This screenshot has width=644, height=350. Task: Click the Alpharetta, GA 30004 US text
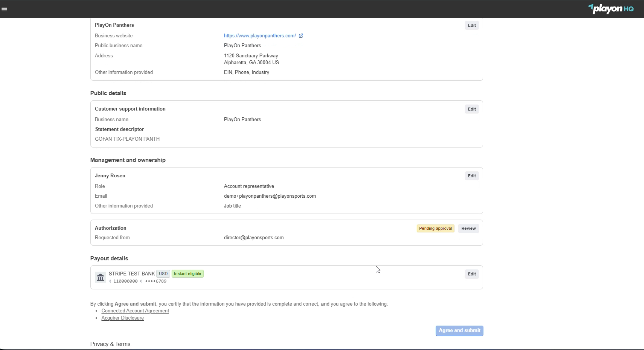(x=251, y=63)
